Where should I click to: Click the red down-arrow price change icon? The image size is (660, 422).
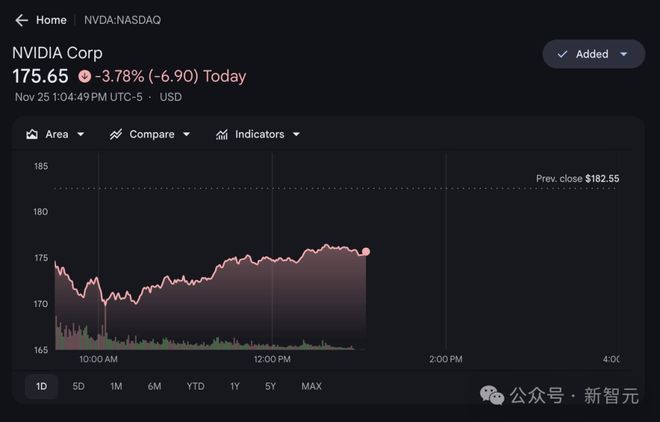(x=84, y=76)
